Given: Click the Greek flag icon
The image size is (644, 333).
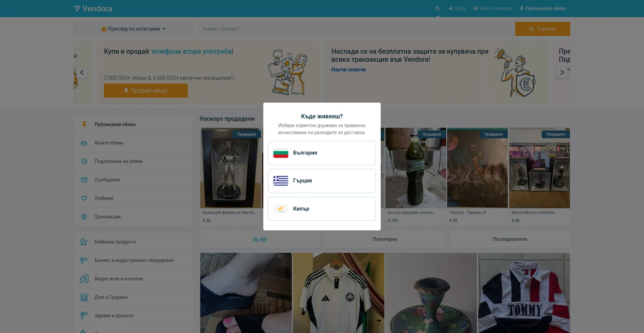Looking at the screenshot, I should click(x=281, y=181).
